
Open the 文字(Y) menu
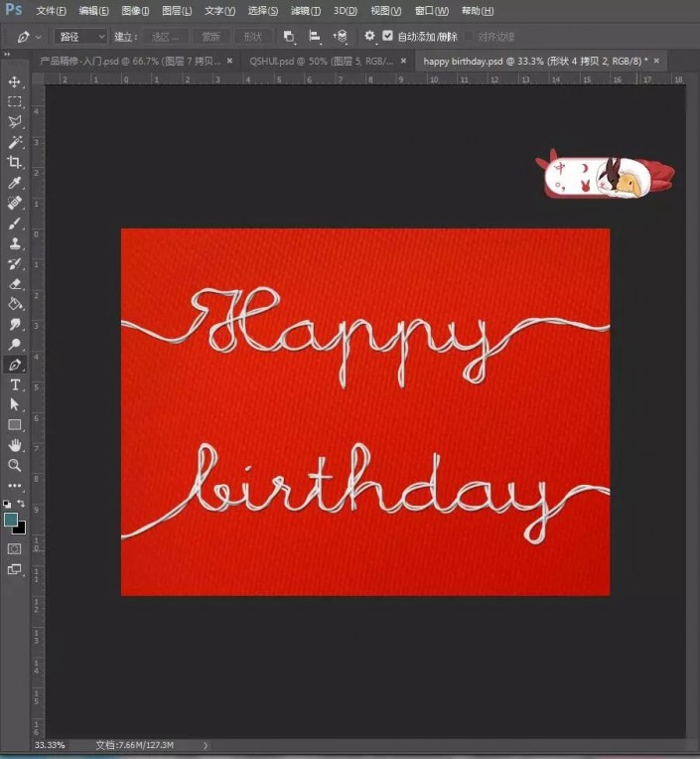[x=219, y=11]
